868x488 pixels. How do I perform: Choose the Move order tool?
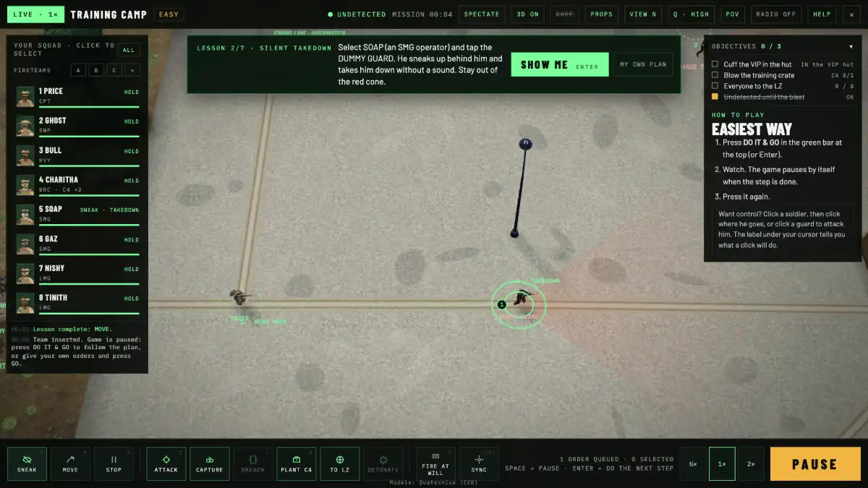pos(70,463)
